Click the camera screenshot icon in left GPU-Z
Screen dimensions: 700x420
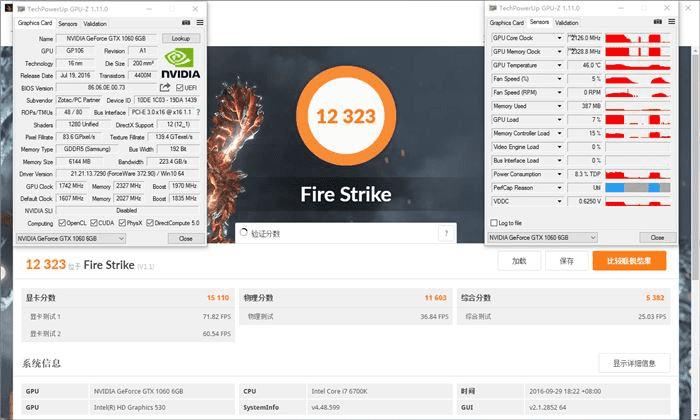(x=186, y=23)
